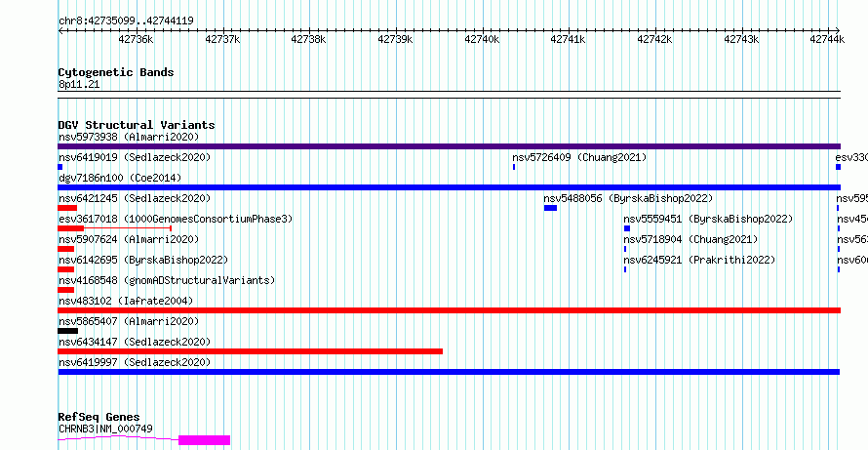Click the 42736k ruler tick label
The width and height of the screenshot is (868, 450).
[x=136, y=39]
